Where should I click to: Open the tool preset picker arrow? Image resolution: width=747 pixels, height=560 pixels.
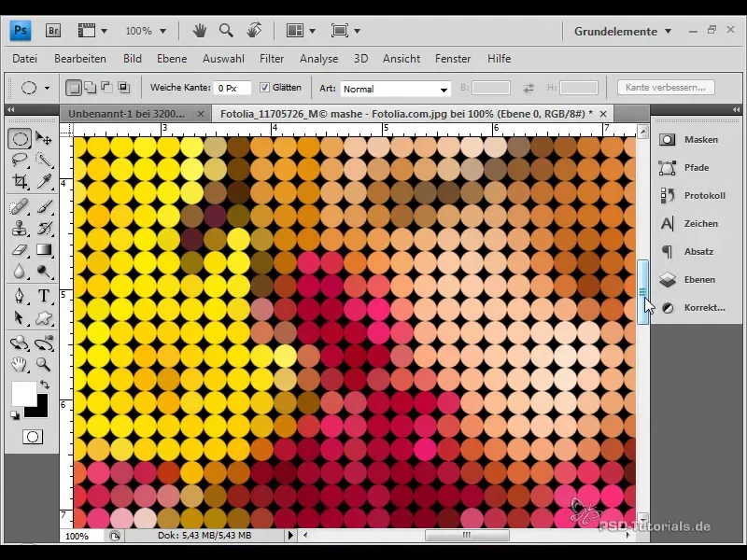47,88
